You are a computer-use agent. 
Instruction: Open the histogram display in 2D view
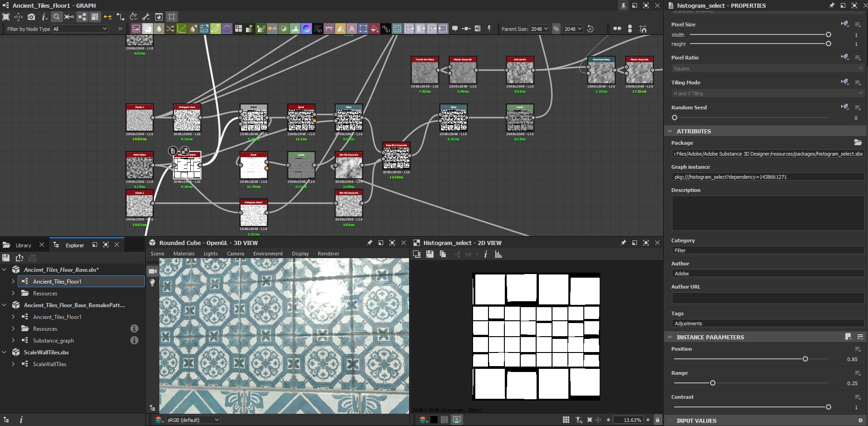click(498, 255)
